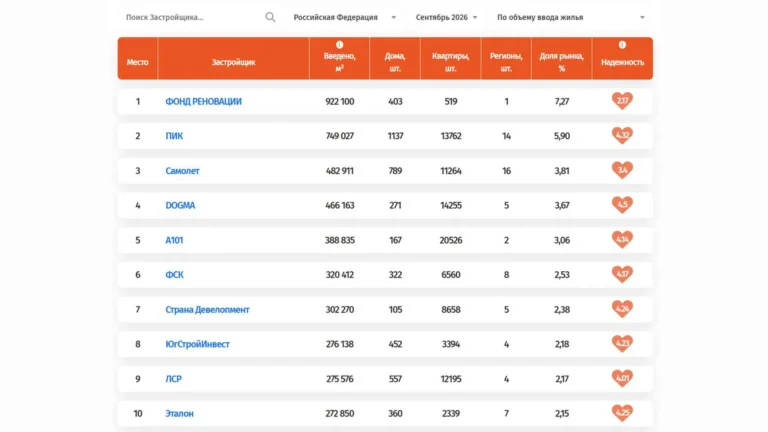Open the ПИК developer link
Image resolution: width=768 pixels, height=432 pixels.
[174, 136]
